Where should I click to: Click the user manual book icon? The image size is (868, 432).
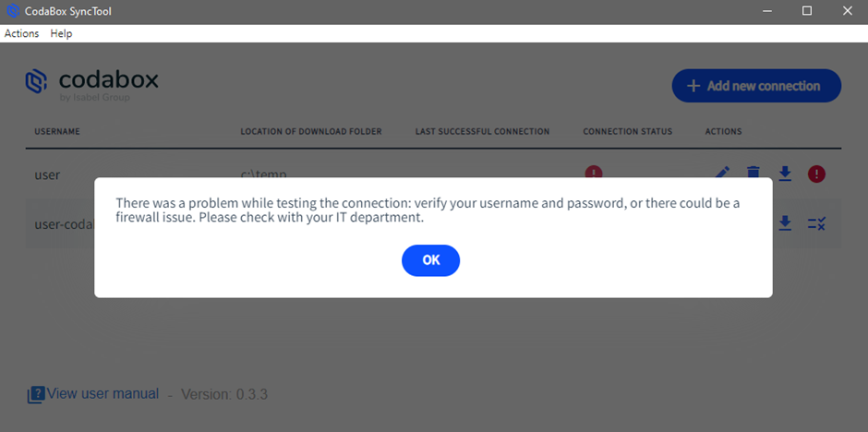click(x=35, y=395)
